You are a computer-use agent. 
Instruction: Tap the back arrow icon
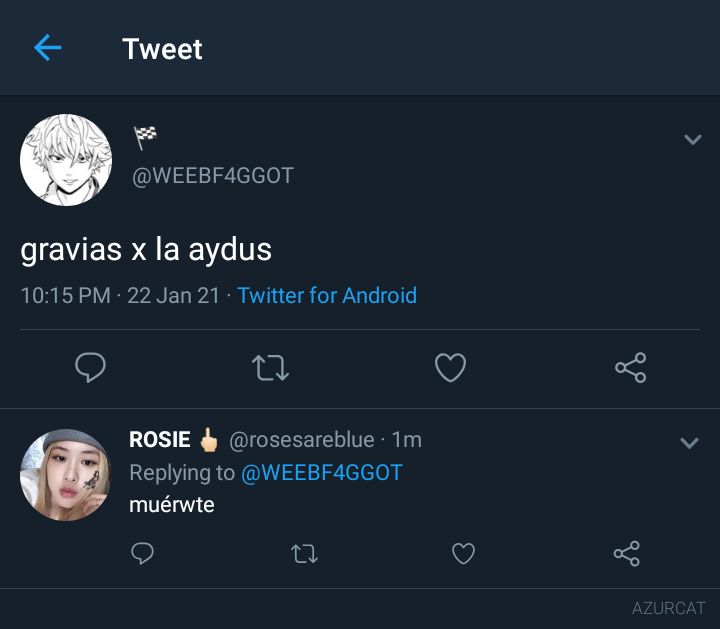point(48,48)
